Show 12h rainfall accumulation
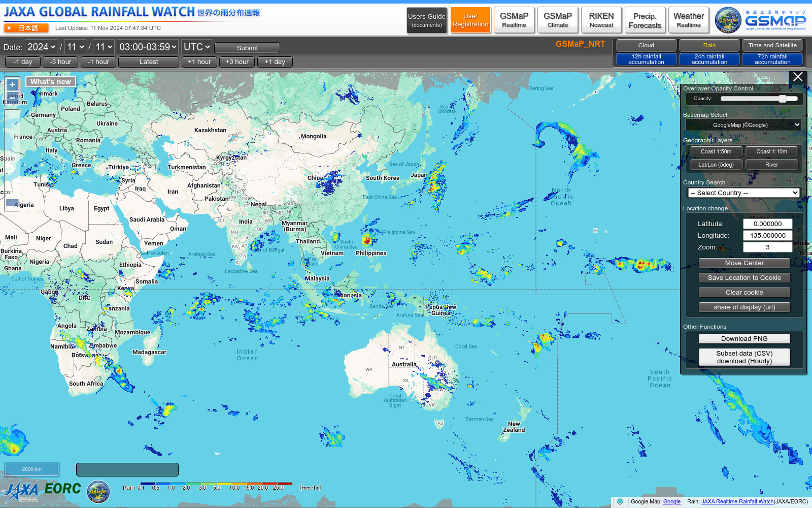 [x=646, y=59]
